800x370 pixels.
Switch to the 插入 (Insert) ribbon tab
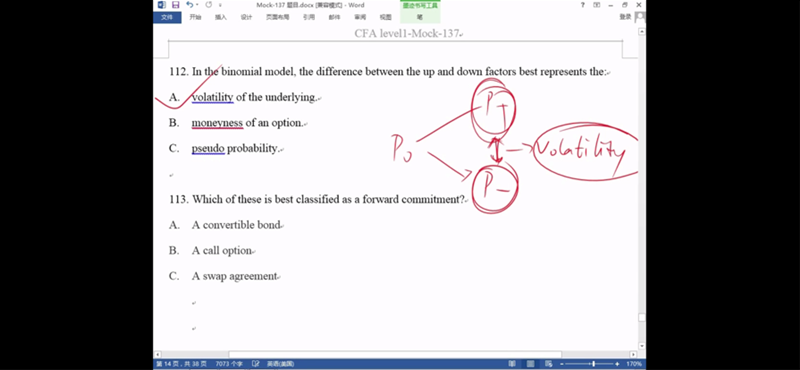tap(220, 17)
